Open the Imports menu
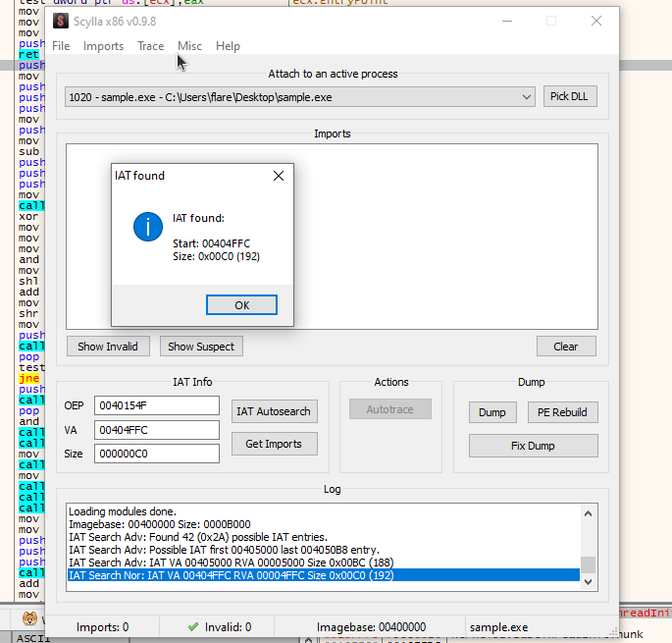 coord(103,46)
